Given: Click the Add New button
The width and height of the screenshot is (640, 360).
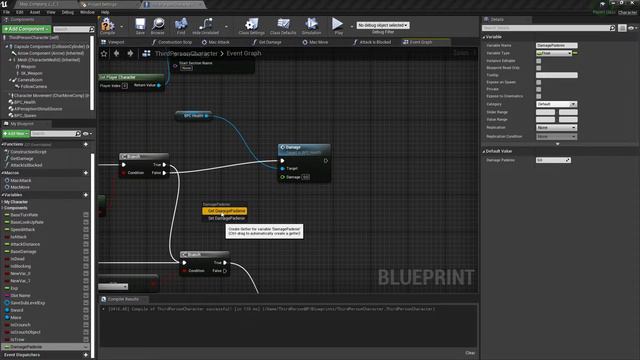Looking at the screenshot, I should (x=16, y=133).
